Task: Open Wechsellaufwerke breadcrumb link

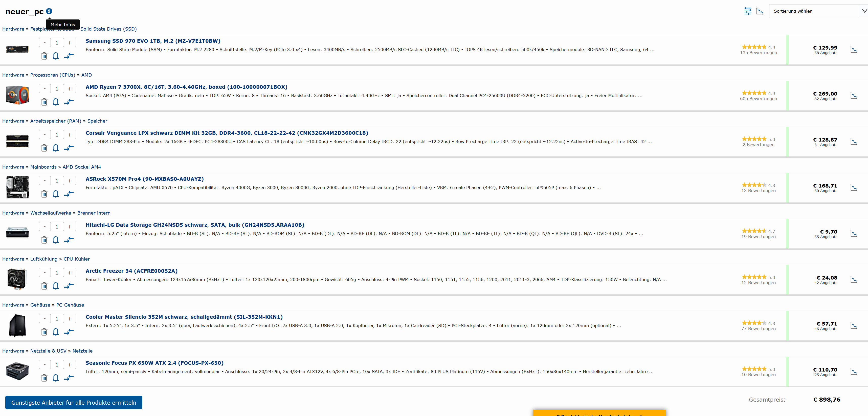Action: [x=51, y=213]
